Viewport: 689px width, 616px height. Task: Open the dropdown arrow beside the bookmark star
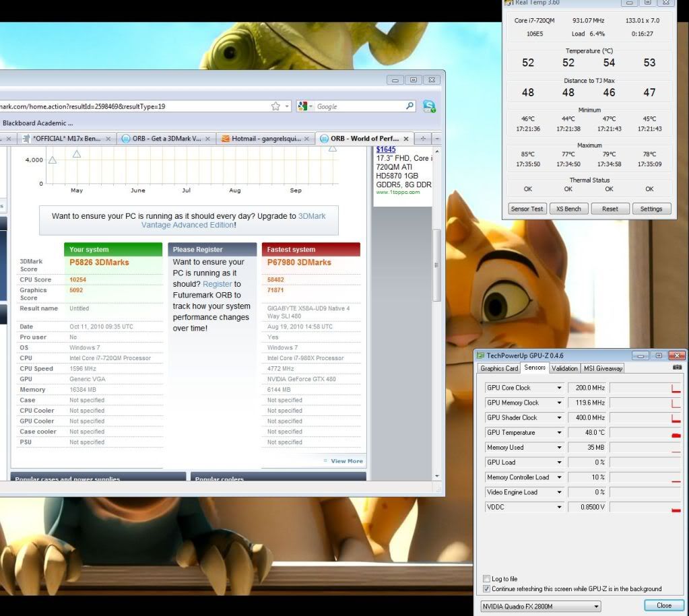287,106
